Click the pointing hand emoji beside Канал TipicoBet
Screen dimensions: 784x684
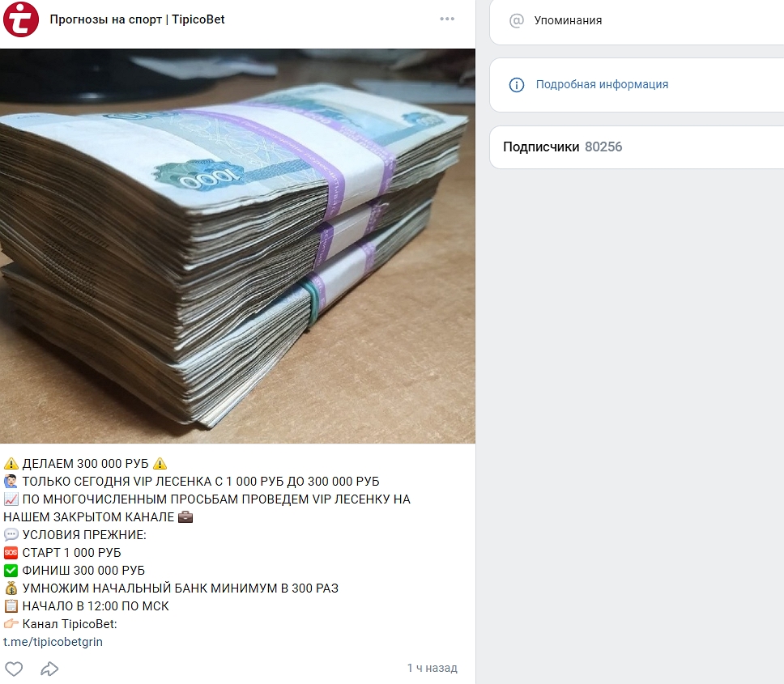click(x=11, y=623)
